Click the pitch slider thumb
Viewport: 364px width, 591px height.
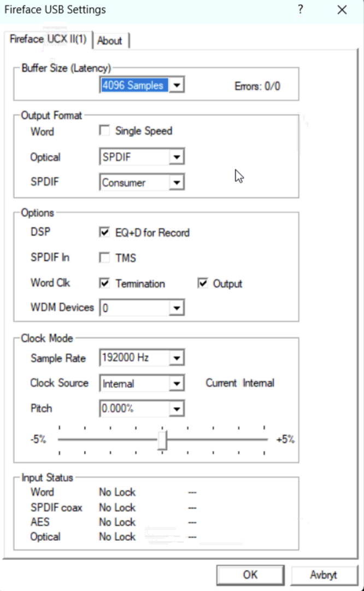point(162,440)
